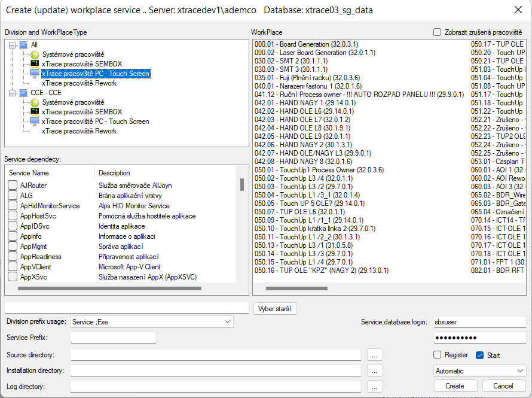The height and width of the screenshot is (398, 532).
Task: Click the SEMBOX device icon under All
Action: [x=35, y=64]
